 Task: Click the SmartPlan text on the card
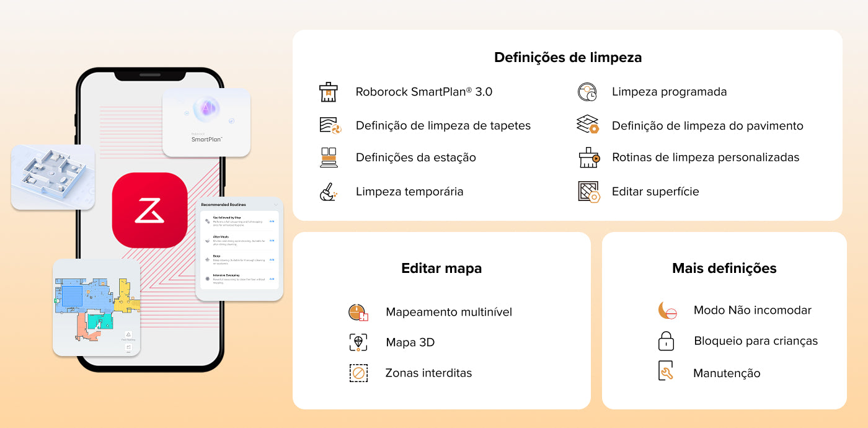pos(206,140)
